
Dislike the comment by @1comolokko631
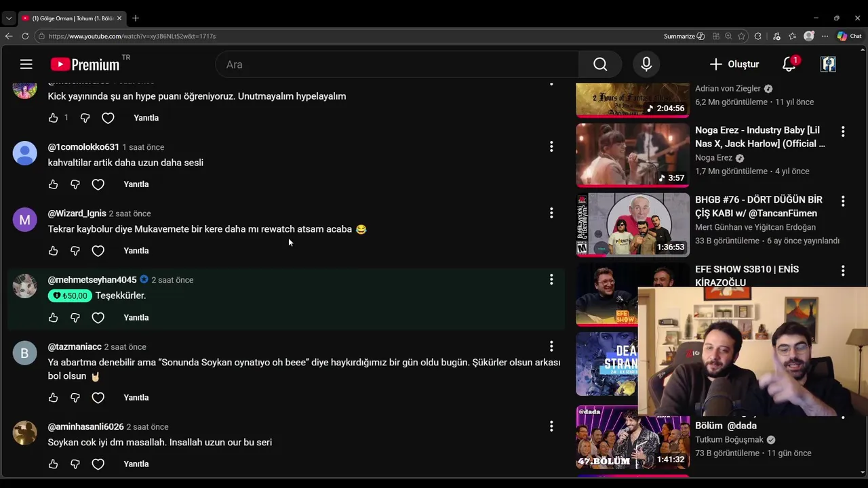pyautogui.click(x=75, y=184)
